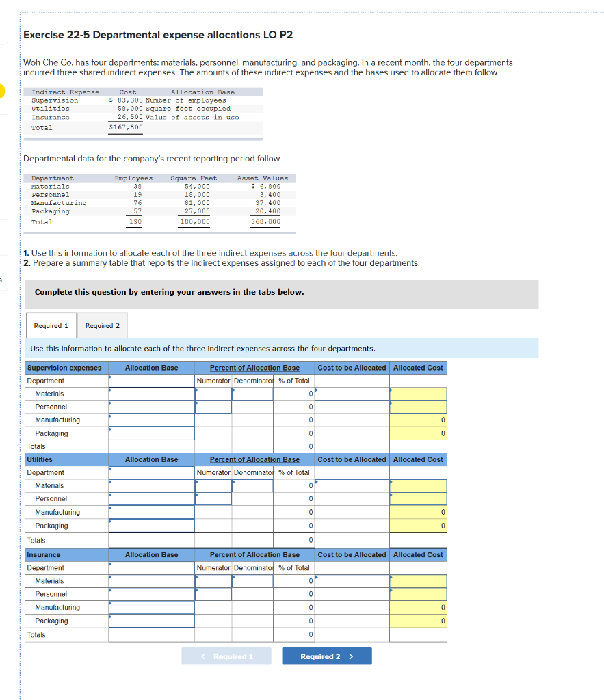Select the Required 1 tab

click(50, 325)
